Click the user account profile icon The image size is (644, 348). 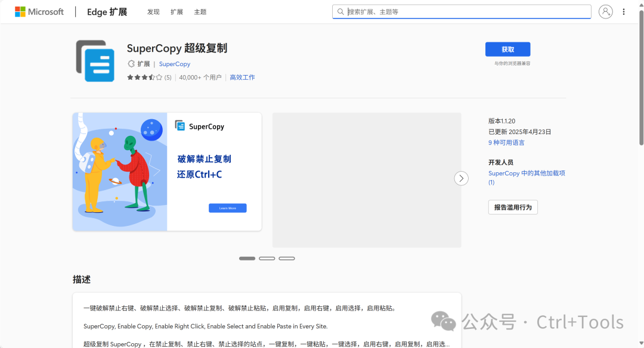[x=605, y=12]
